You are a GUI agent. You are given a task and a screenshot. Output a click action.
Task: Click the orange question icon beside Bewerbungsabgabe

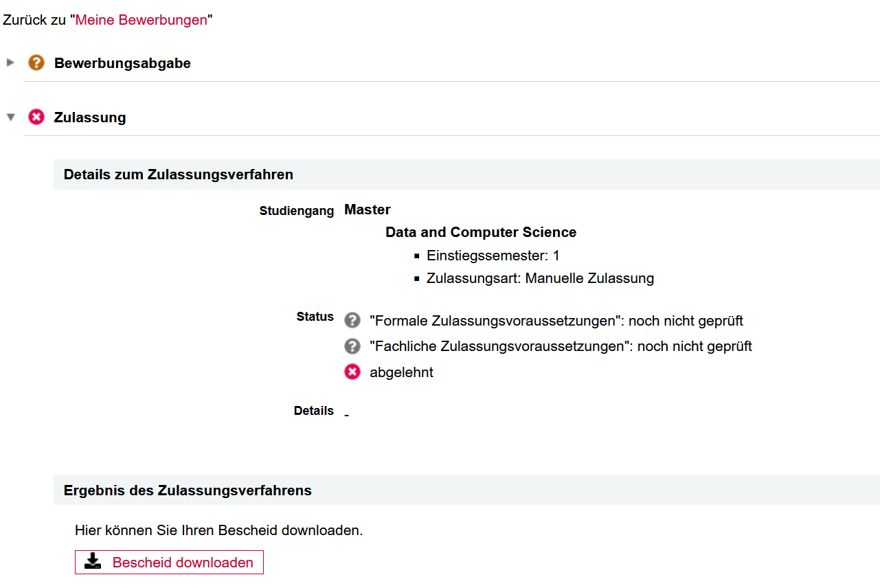pyautogui.click(x=36, y=63)
